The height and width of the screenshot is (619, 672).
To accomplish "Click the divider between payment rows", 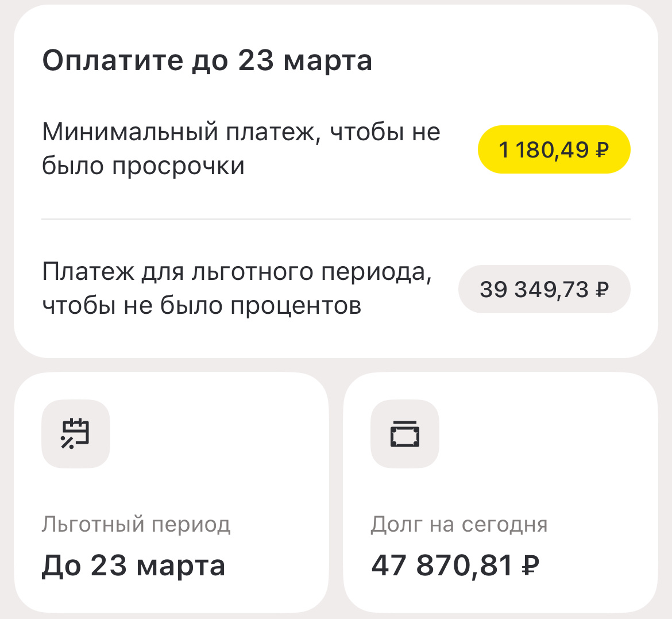I will 336,219.
